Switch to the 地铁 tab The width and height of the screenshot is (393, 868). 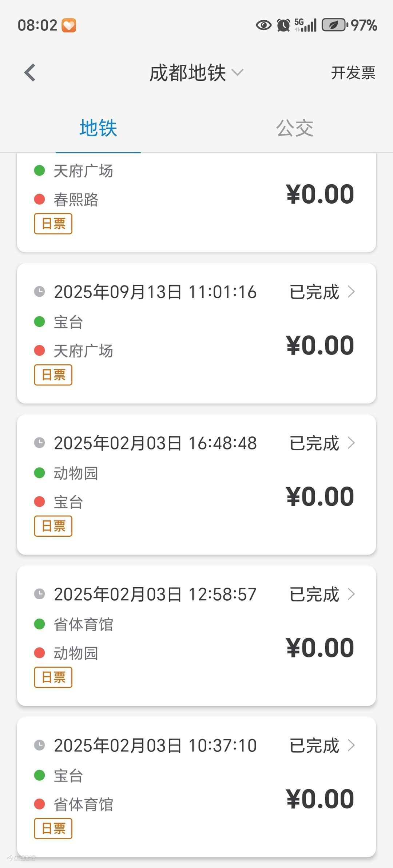(x=98, y=128)
